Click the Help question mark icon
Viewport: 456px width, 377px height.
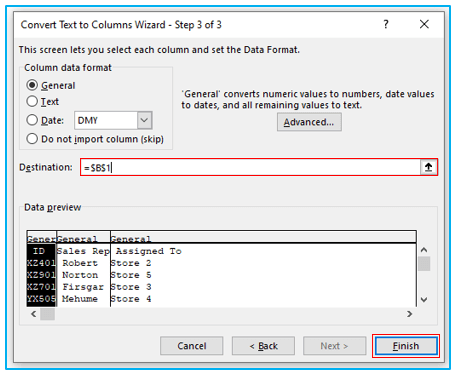[x=386, y=24]
